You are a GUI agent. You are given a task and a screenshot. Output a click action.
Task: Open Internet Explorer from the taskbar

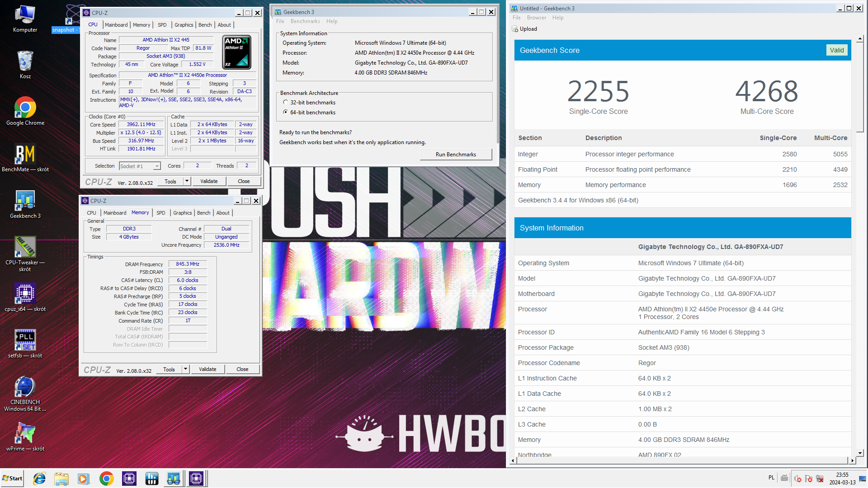(39, 479)
